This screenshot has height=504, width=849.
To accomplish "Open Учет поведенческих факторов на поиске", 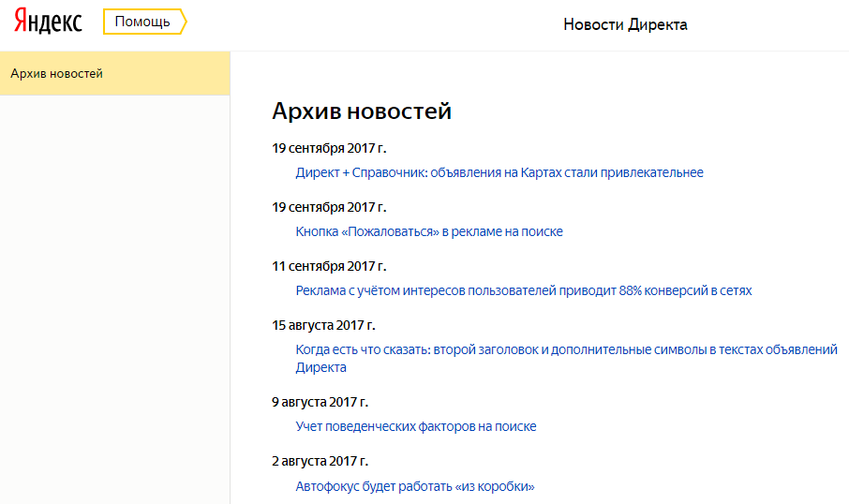I will 416,426.
